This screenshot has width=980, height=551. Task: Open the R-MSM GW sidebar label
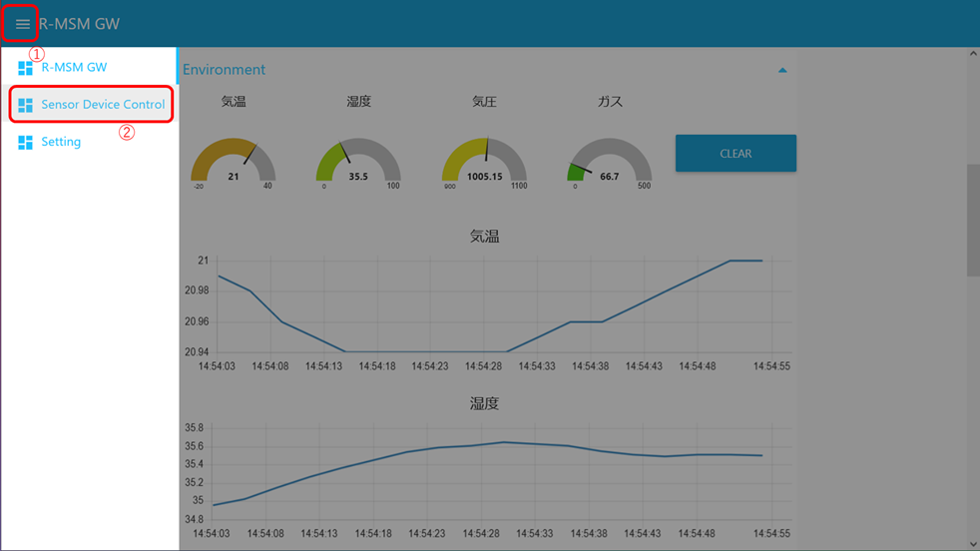click(74, 68)
